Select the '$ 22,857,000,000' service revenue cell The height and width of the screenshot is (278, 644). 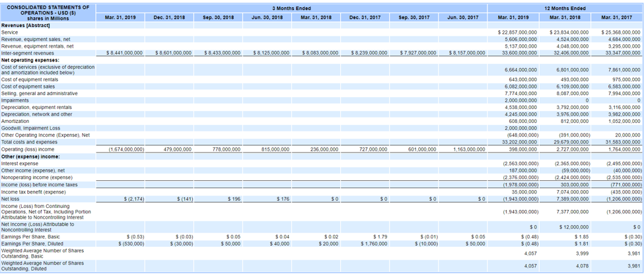(517, 32)
